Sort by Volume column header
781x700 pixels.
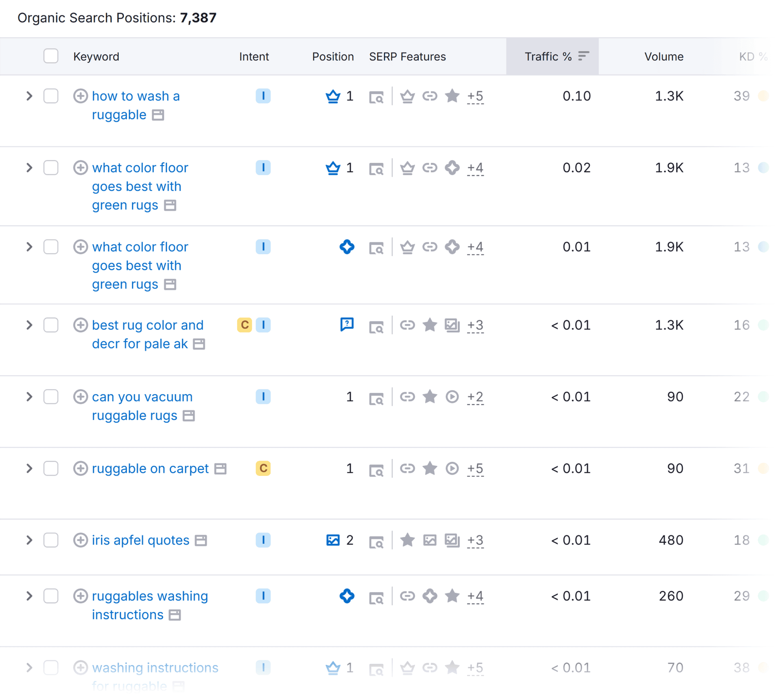click(663, 57)
